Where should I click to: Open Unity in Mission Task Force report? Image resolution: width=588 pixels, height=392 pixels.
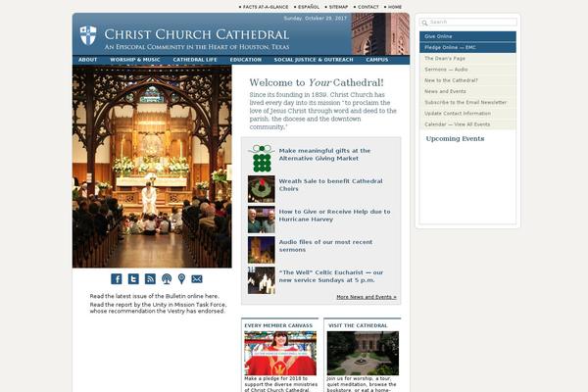158,308
